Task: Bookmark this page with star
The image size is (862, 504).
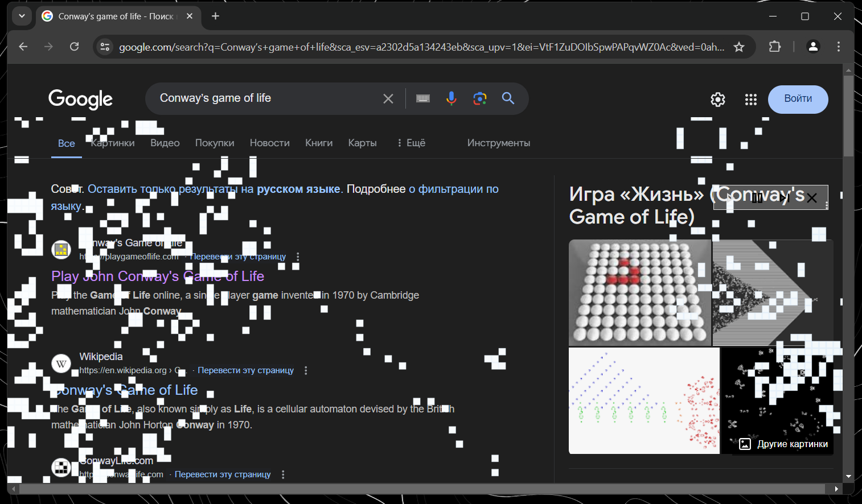Action: [x=739, y=47]
